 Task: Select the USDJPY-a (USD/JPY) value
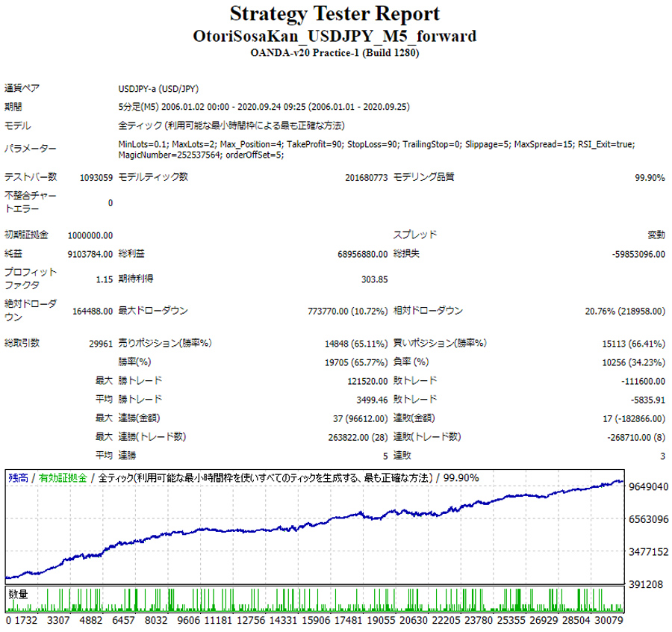click(158, 89)
